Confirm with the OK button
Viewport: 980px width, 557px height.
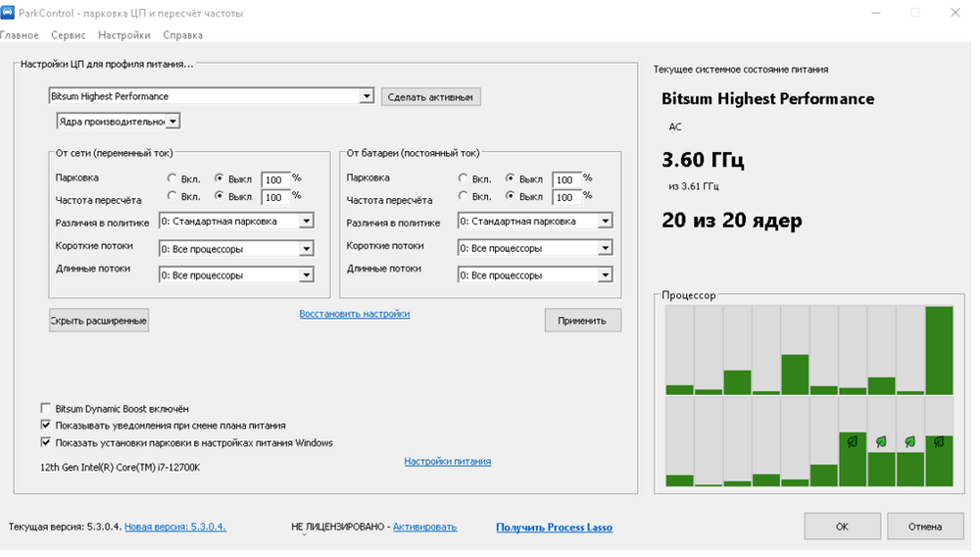click(843, 527)
